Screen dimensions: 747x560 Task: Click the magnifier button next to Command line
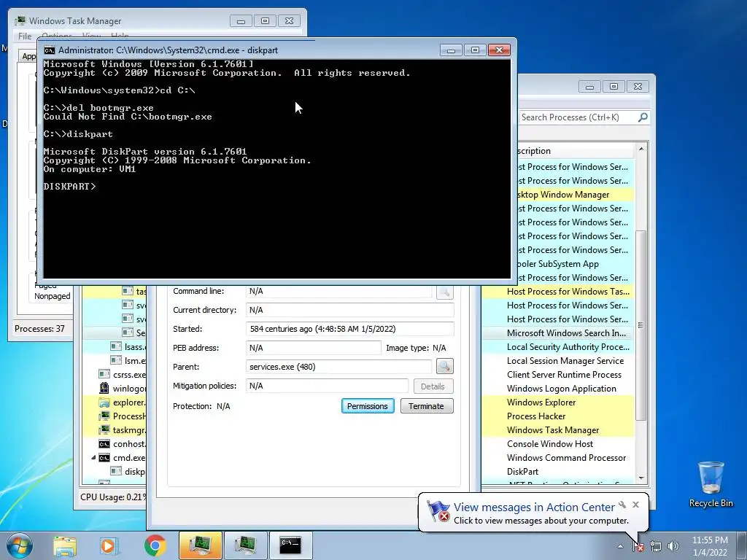(x=444, y=292)
